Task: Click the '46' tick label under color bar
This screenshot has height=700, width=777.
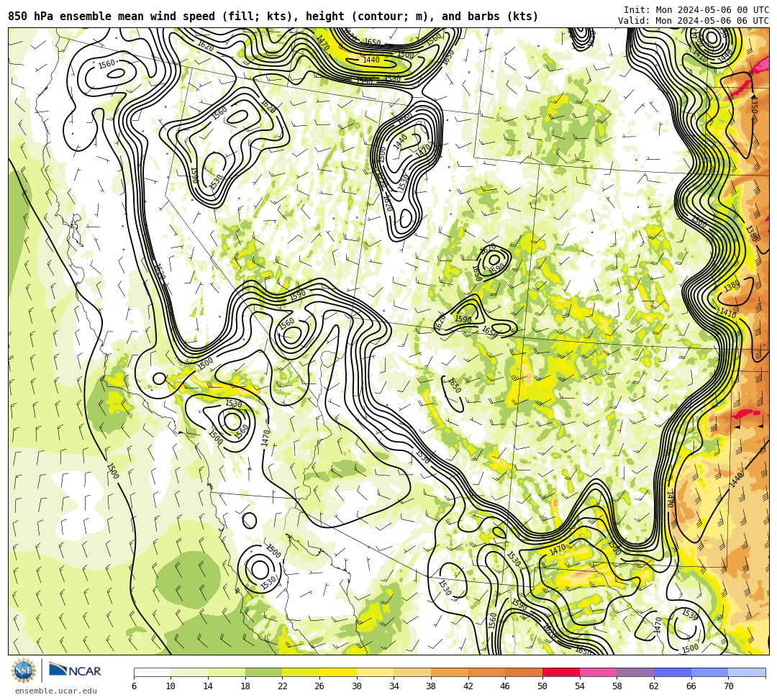Action: (506, 686)
